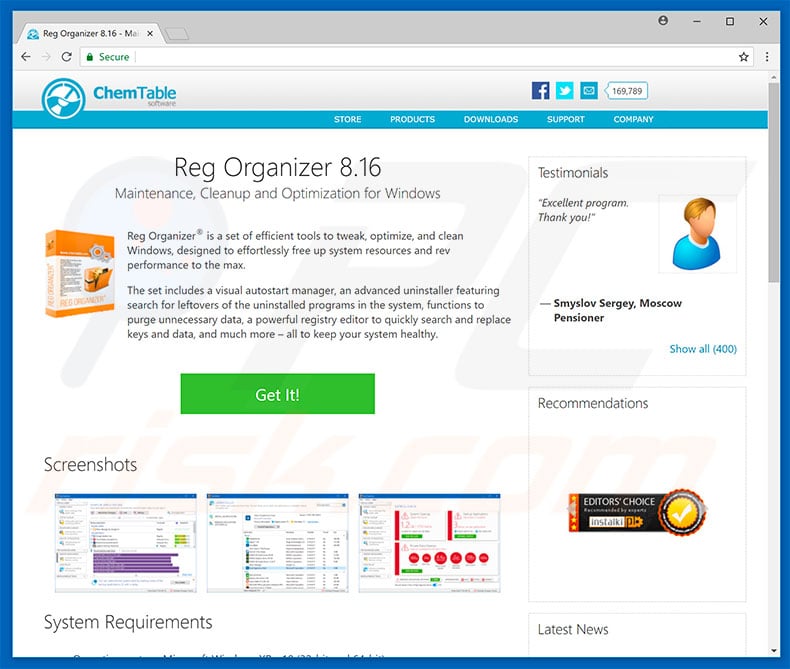Click the browser forward arrow

coord(46,56)
